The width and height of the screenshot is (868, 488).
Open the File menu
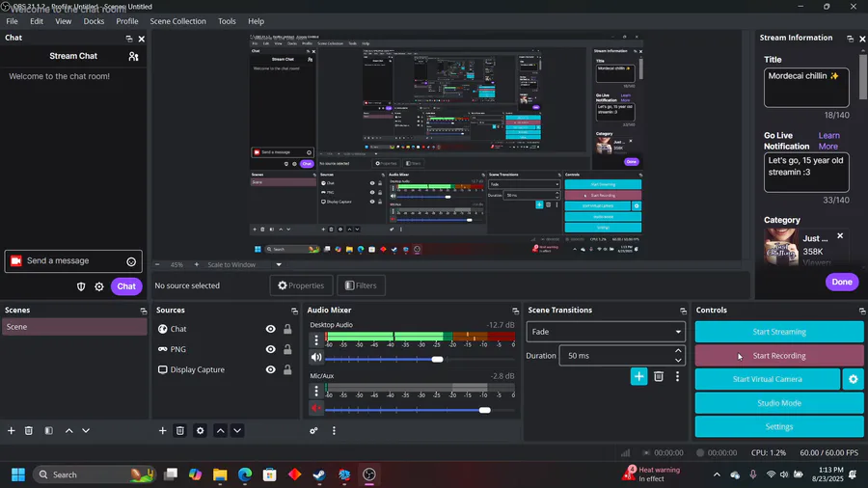[12, 21]
